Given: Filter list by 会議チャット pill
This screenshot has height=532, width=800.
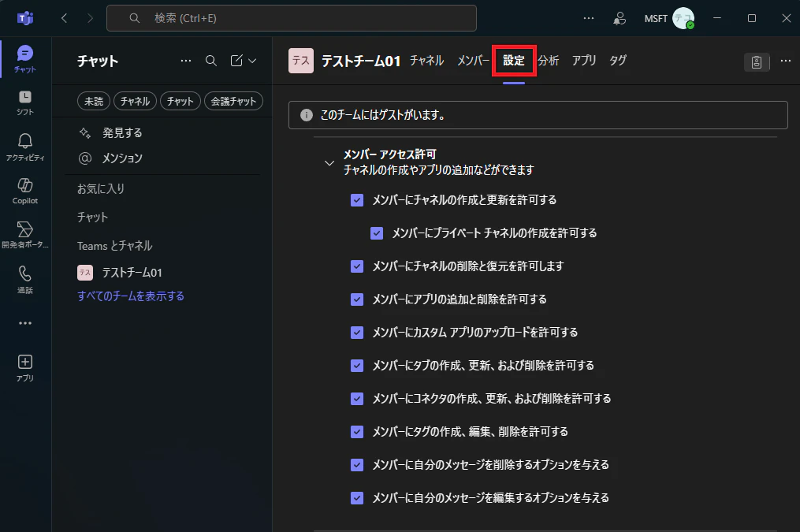Looking at the screenshot, I should coord(233,101).
